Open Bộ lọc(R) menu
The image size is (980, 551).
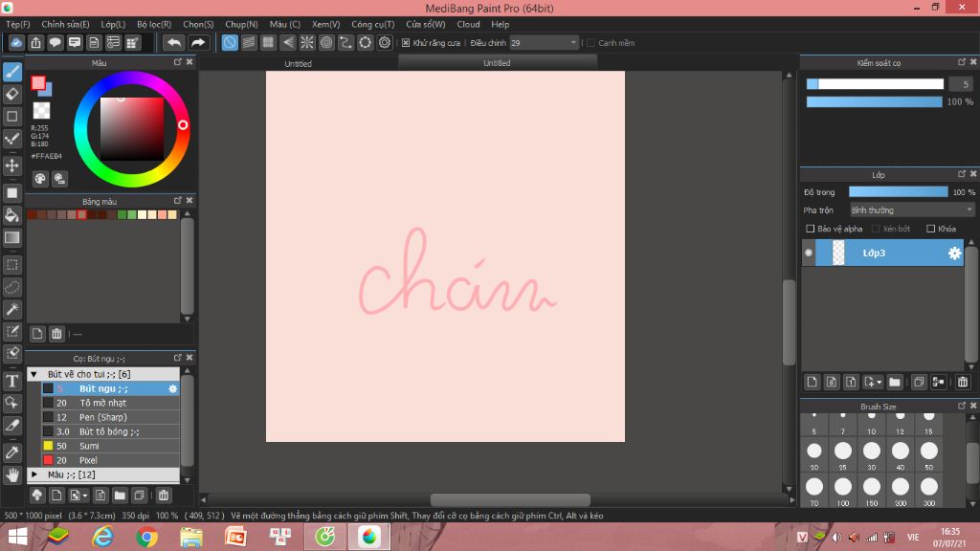coord(154,24)
